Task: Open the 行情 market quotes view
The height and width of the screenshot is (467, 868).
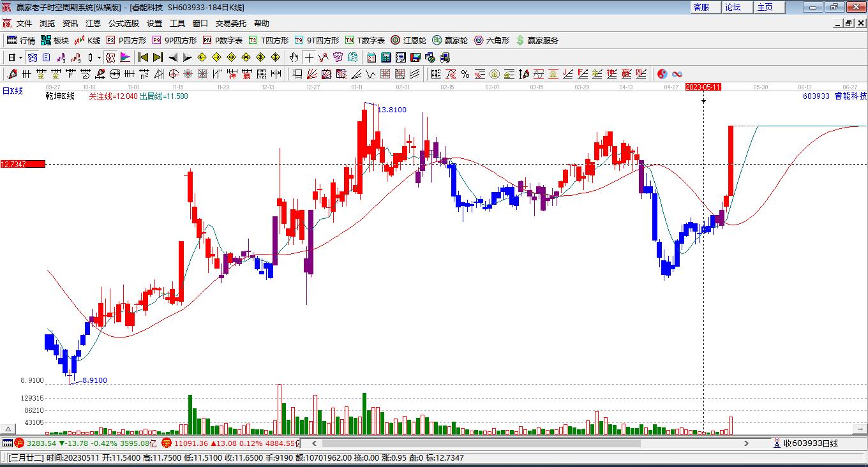Action: point(20,40)
